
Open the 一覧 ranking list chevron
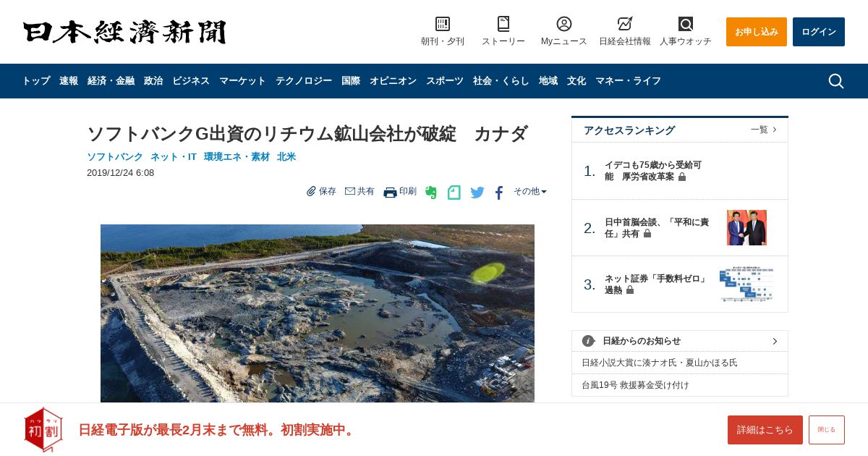coord(764,130)
